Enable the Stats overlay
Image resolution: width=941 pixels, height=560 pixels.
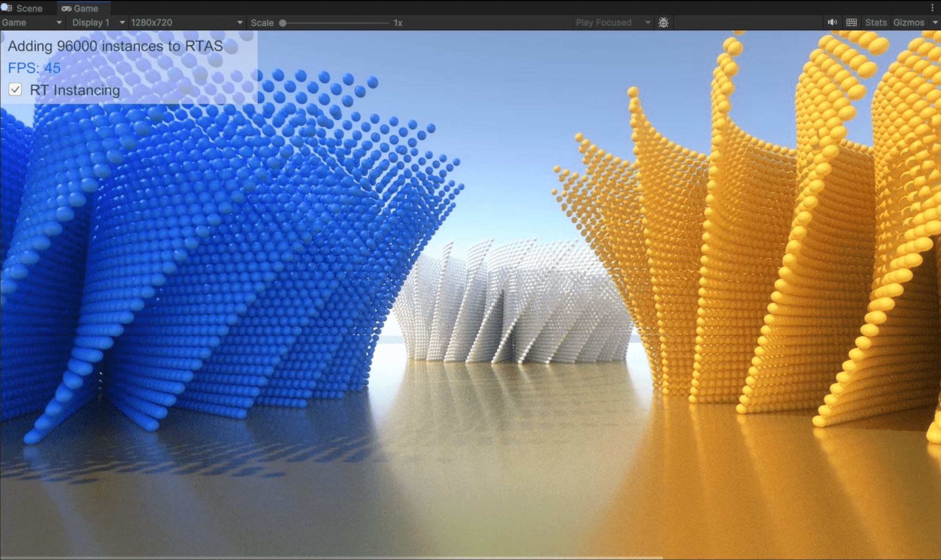(876, 22)
